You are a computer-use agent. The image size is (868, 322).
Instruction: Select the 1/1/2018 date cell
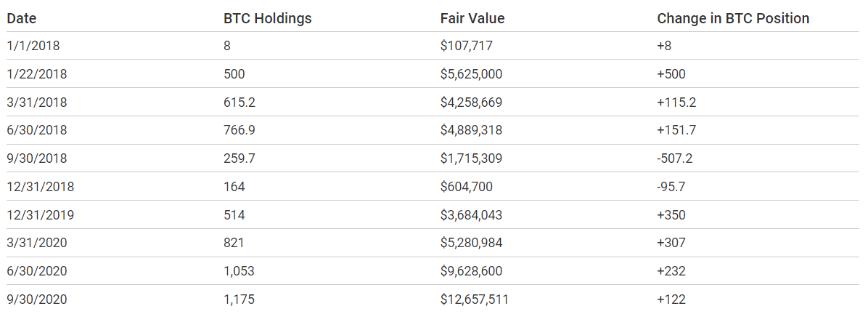[x=33, y=46]
